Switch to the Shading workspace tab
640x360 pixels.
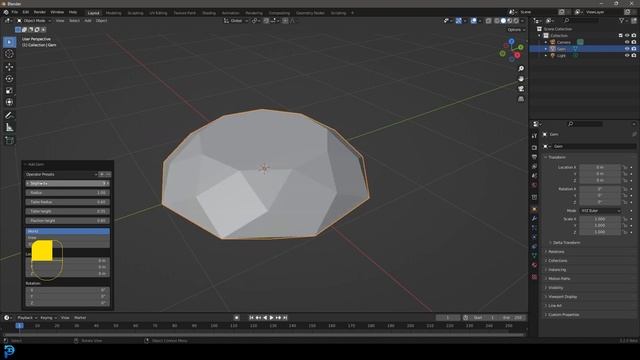pyautogui.click(x=209, y=13)
